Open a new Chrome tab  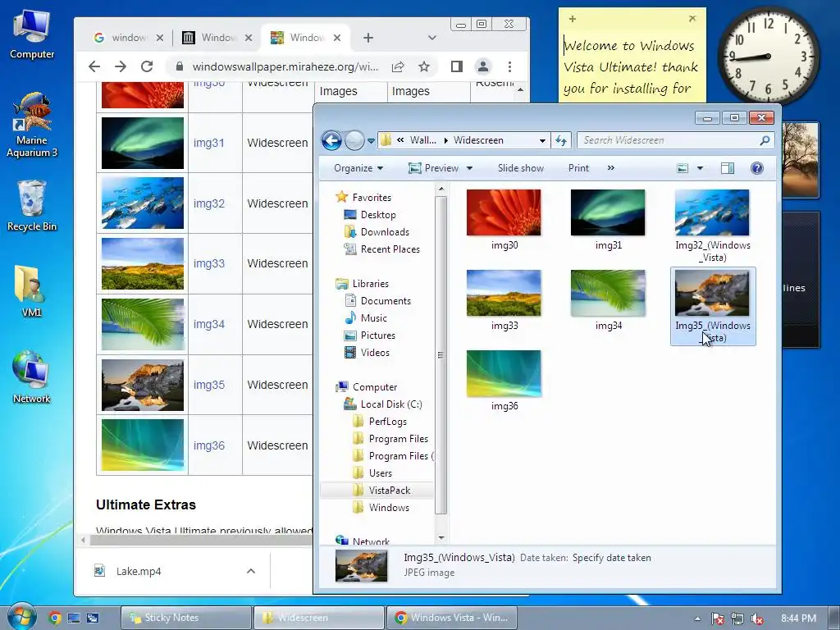point(368,38)
